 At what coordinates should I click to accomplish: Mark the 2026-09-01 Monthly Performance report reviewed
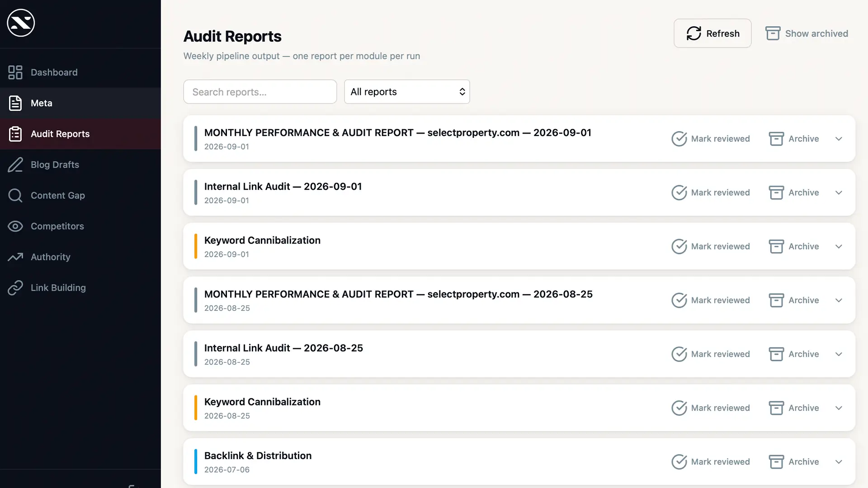coord(711,139)
